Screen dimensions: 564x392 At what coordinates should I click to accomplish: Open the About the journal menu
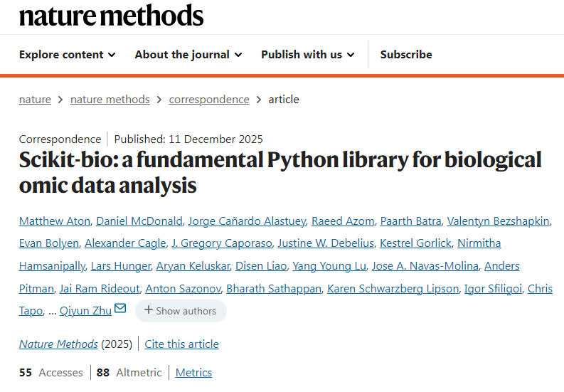pos(188,54)
